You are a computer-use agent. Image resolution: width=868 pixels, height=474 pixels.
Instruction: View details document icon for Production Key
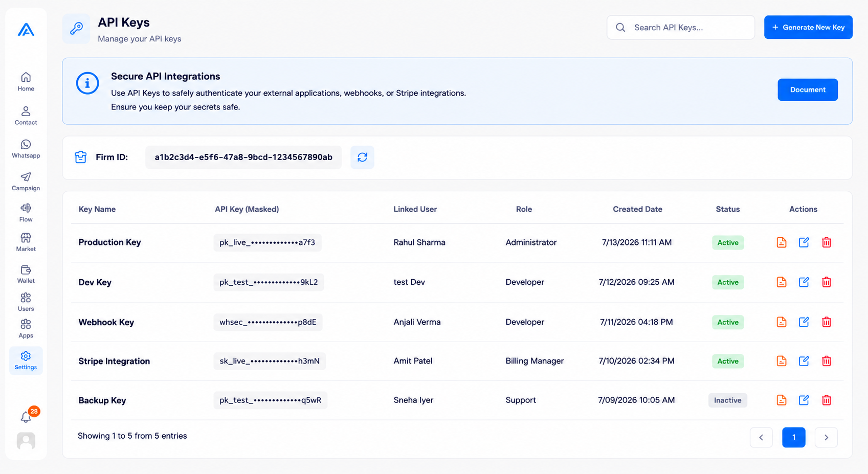pos(781,242)
